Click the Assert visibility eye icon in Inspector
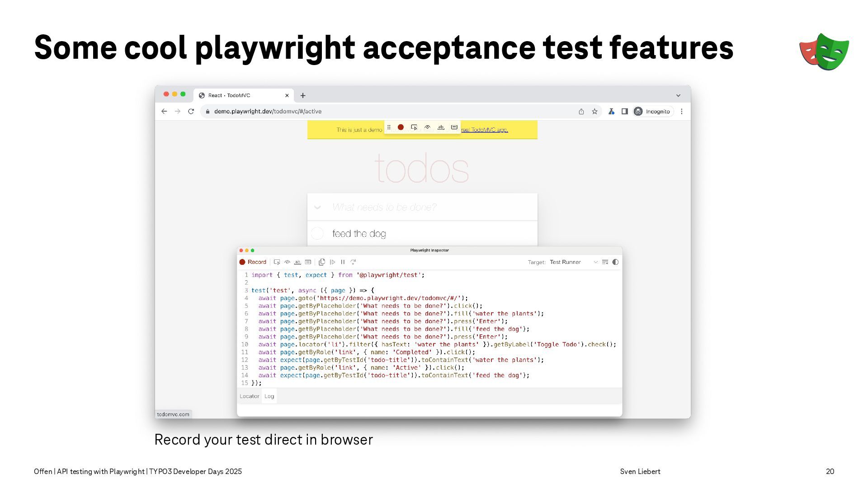Viewport: 868px width, 488px height. point(287,262)
